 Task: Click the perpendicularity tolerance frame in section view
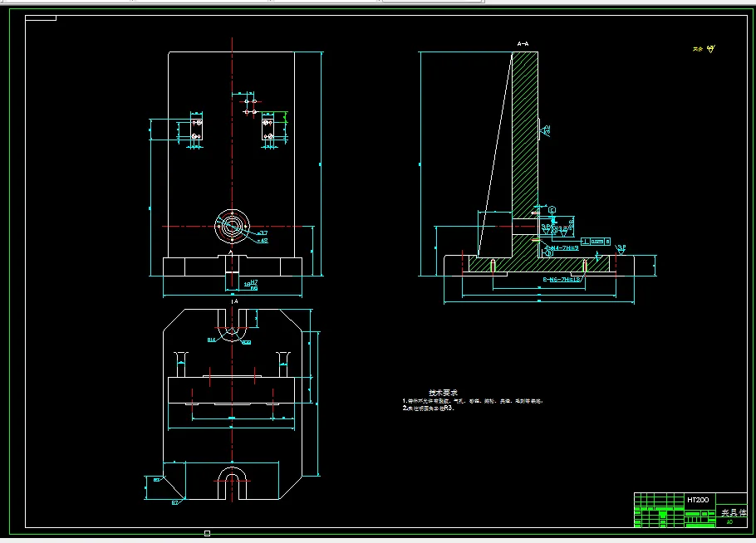596,242
